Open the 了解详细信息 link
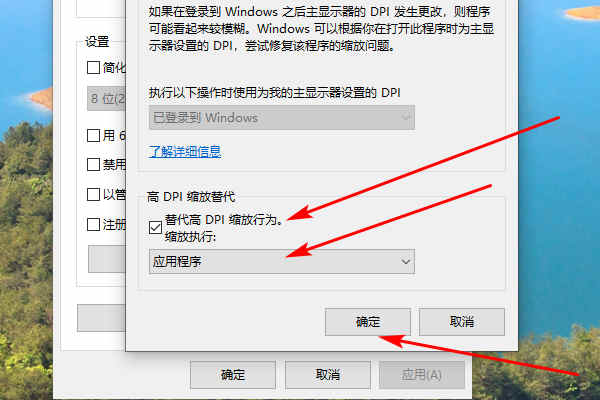Viewport: 600px width, 400px height. coord(185,152)
